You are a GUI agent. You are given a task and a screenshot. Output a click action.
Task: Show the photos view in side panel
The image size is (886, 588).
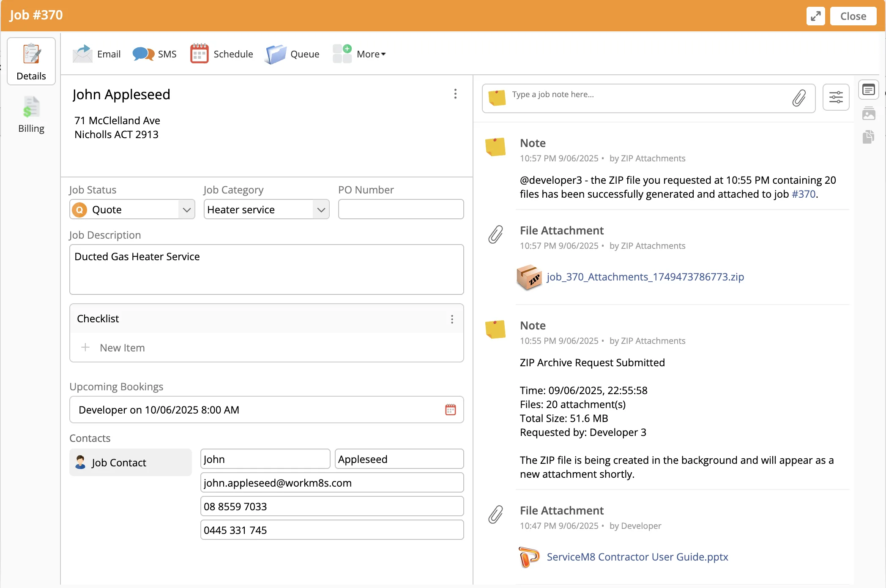[869, 113]
